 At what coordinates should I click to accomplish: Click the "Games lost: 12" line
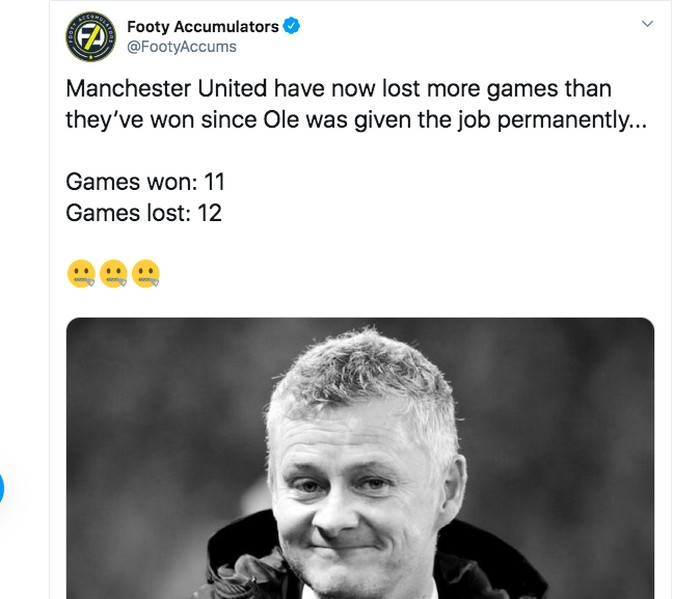click(143, 212)
